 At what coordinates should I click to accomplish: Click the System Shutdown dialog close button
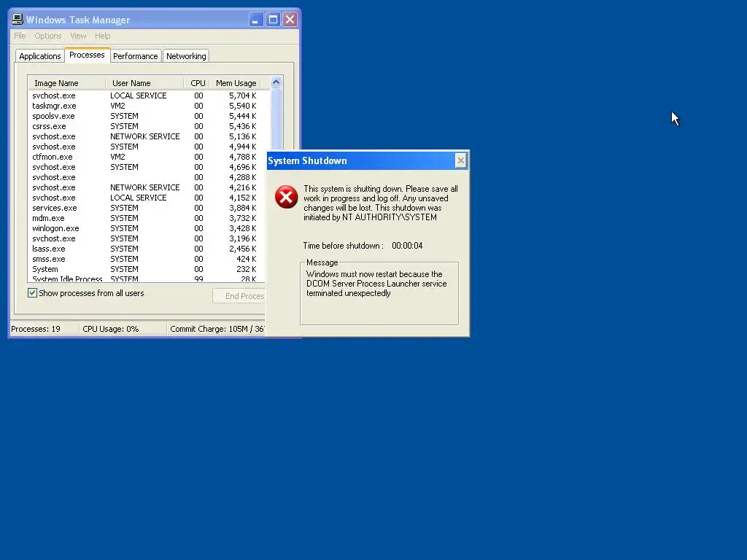point(461,161)
